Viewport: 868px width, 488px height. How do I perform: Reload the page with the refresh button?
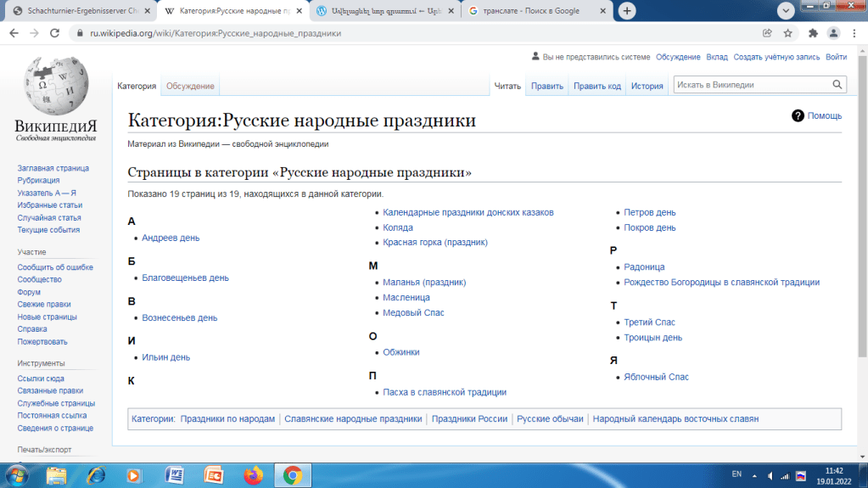click(x=55, y=34)
